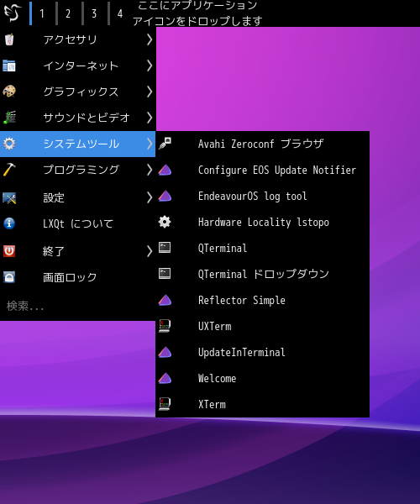
Task: Switch to desktop 4 in pager
Action: pos(120,13)
